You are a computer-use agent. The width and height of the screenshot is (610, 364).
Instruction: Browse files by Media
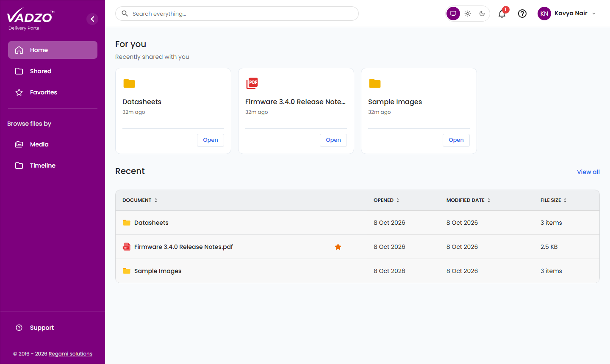click(x=53, y=144)
